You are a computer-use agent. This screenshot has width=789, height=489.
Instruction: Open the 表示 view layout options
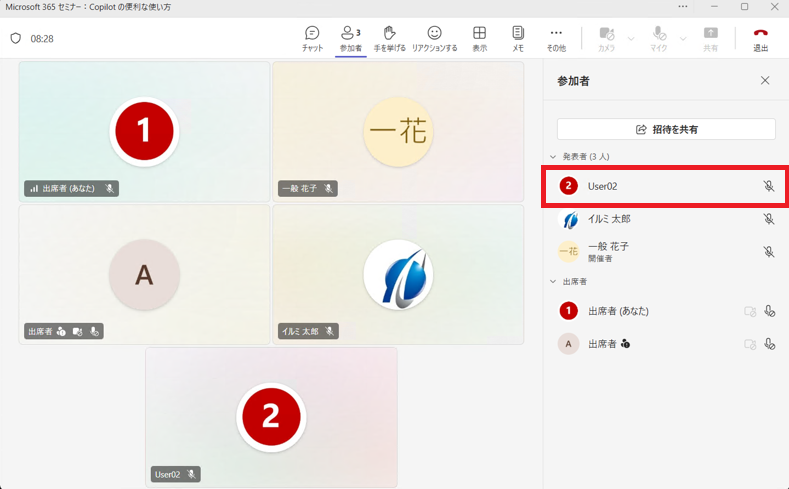[480, 33]
